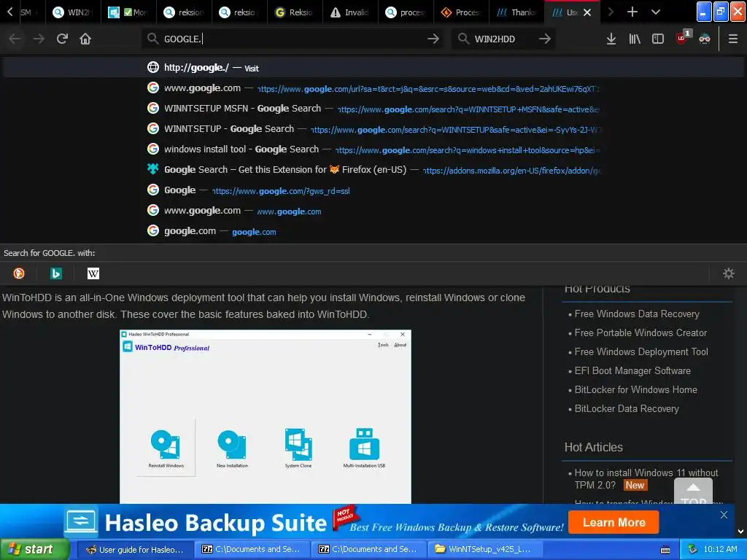Go to typed address arrow in URL bar
747x560 pixels.
click(433, 39)
